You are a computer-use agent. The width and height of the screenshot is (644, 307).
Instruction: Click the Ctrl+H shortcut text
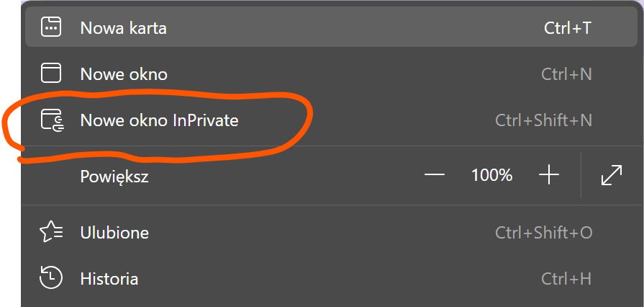pyautogui.click(x=566, y=278)
